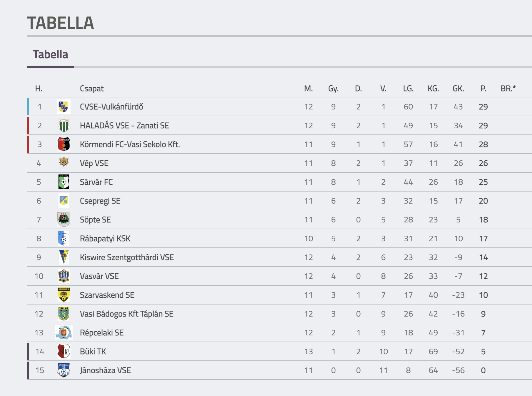Open the Csepregi SE team link
532x396 pixels.
click(x=100, y=201)
